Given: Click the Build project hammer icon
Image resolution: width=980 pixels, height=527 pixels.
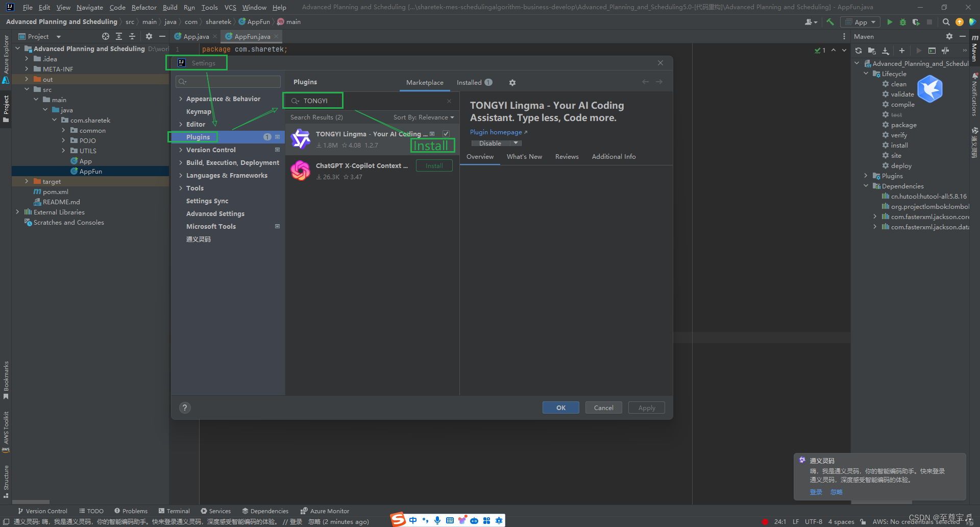Looking at the screenshot, I should (x=830, y=22).
